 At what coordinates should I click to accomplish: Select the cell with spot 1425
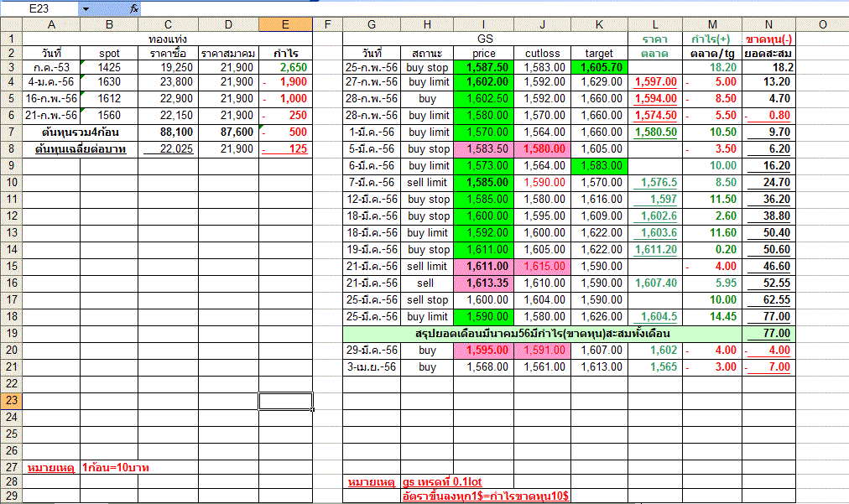109,67
